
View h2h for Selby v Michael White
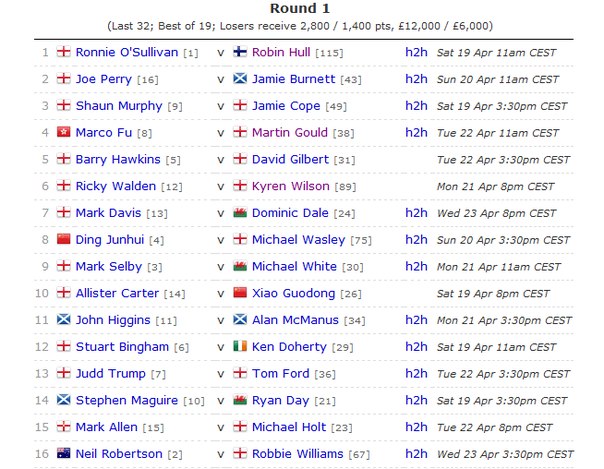coord(416,266)
